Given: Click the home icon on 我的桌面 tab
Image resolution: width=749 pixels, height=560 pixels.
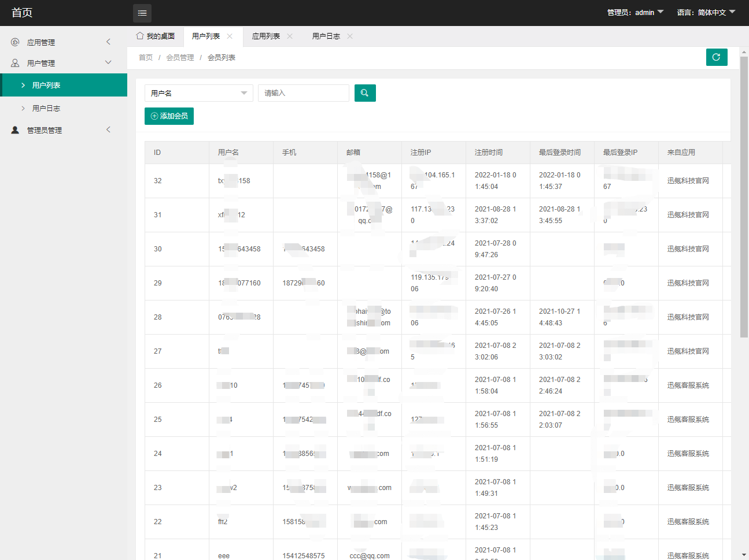Looking at the screenshot, I should (140, 36).
